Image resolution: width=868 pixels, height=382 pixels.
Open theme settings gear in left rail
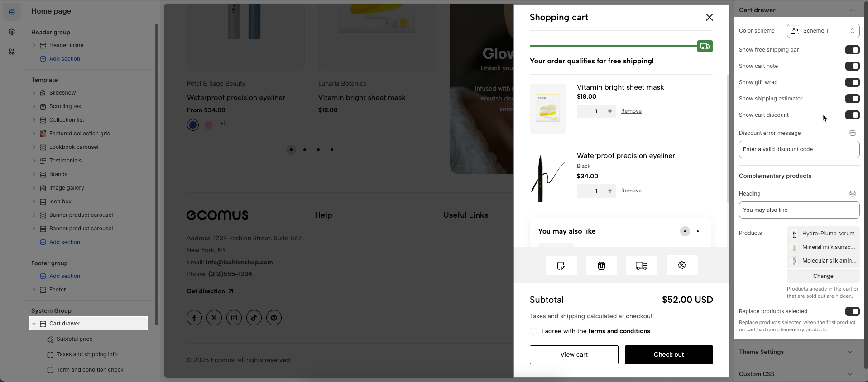click(12, 32)
